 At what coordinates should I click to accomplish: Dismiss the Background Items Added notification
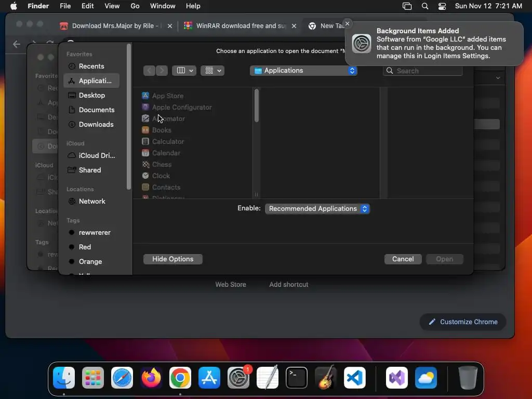click(x=347, y=23)
